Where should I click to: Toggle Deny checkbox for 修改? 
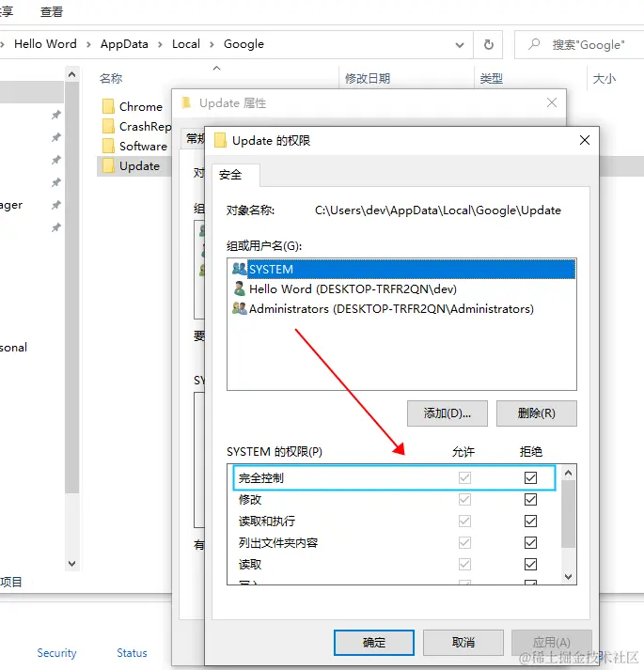point(530,500)
